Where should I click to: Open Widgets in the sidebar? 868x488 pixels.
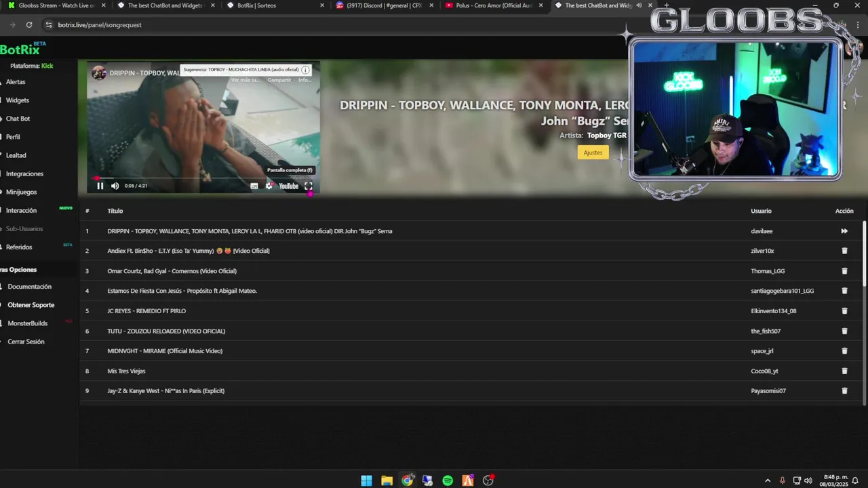click(x=18, y=100)
